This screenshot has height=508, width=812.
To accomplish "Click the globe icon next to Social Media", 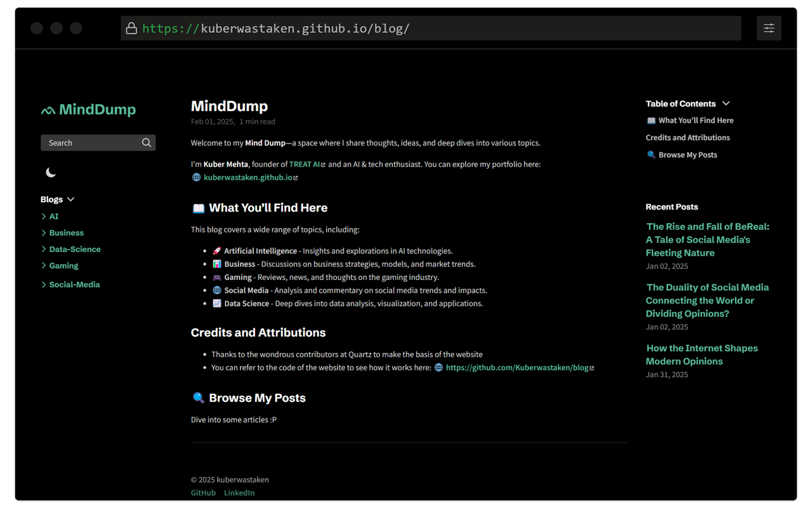I will click(x=217, y=290).
